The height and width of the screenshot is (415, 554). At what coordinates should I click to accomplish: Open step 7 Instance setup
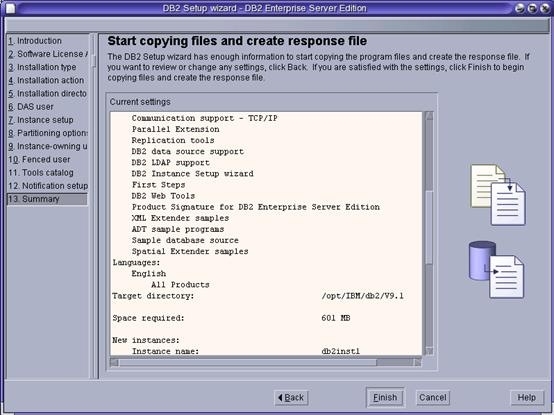tap(41, 120)
